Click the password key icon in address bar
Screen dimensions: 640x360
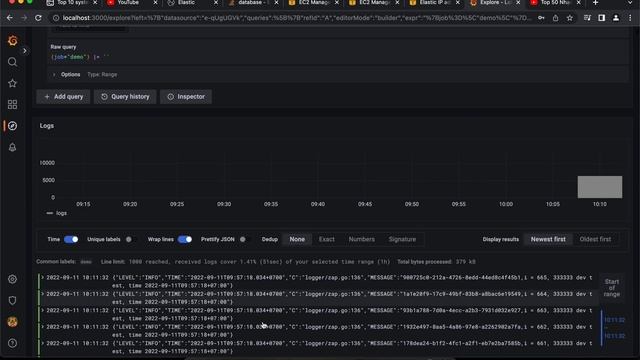click(541, 18)
